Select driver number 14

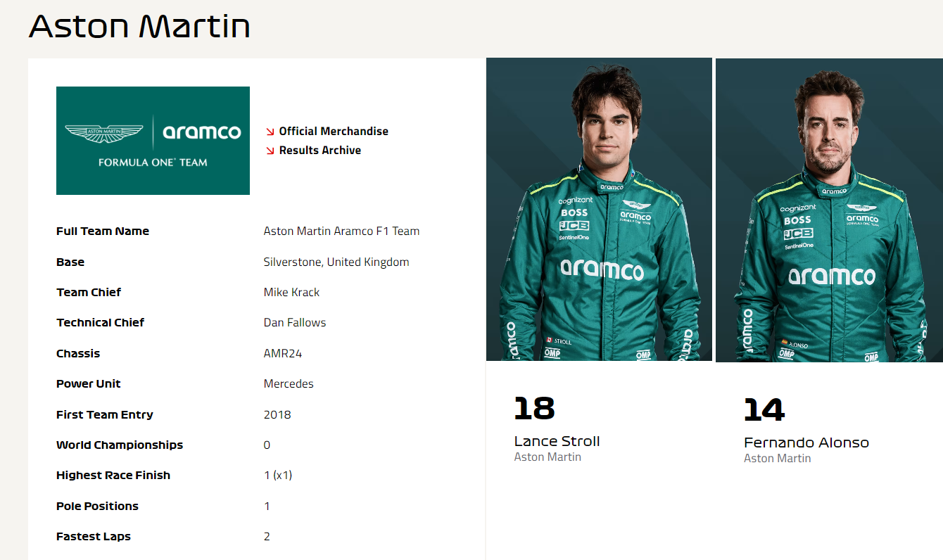[x=764, y=411]
